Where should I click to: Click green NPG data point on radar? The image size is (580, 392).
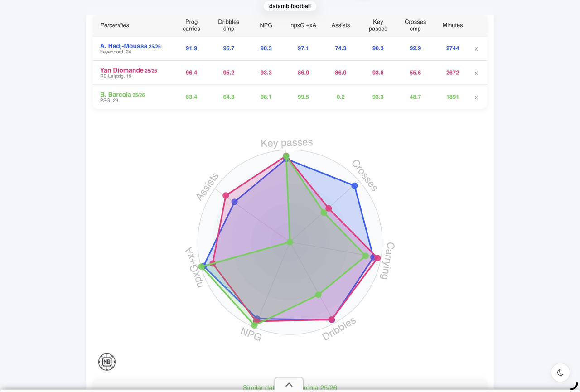254,325
